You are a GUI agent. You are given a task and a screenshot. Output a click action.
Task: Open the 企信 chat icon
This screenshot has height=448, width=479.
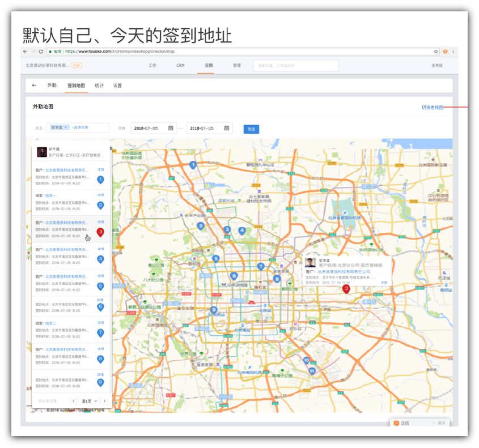[x=396, y=423]
